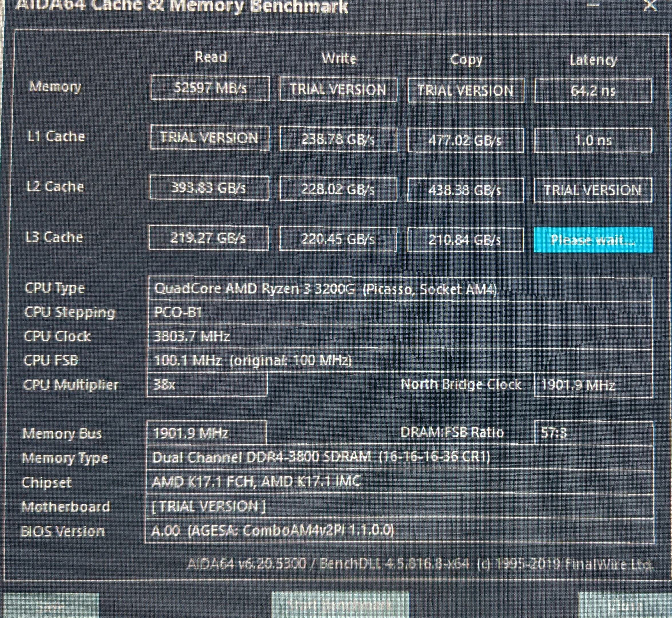Click the Latency column header
Viewport: 672px width, 618px height.
[x=593, y=60]
